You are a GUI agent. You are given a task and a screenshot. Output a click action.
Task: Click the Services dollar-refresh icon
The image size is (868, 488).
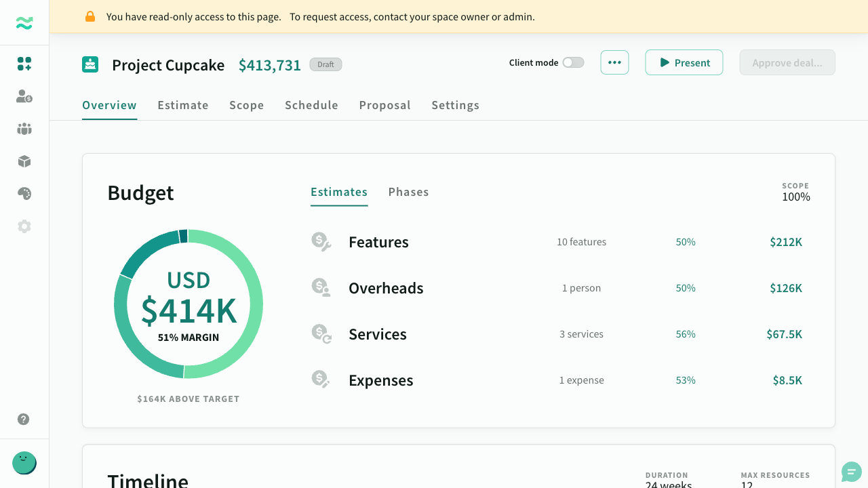pyautogui.click(x=321, y=334)
